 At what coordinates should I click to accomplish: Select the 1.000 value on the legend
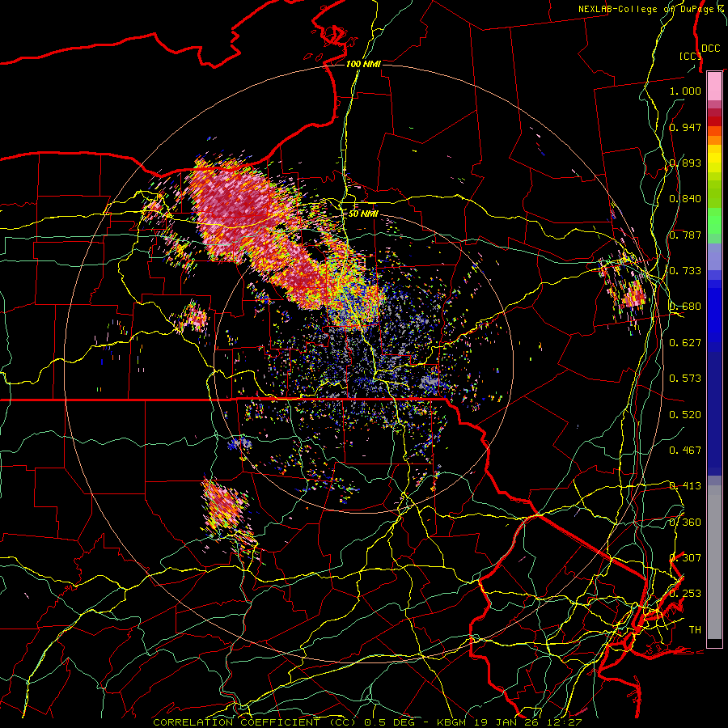[x=685, y=91]
